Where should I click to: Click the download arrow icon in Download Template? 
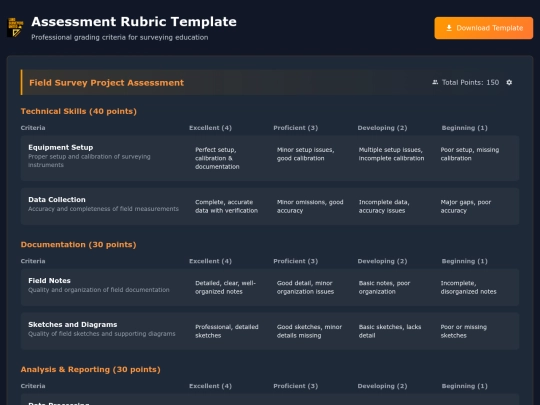coord(449,28)
